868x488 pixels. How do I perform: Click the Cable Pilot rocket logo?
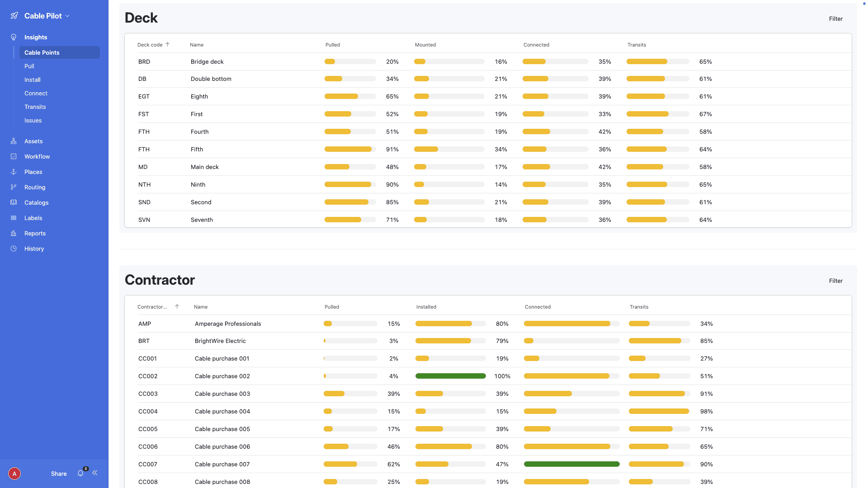click(14, 15)
